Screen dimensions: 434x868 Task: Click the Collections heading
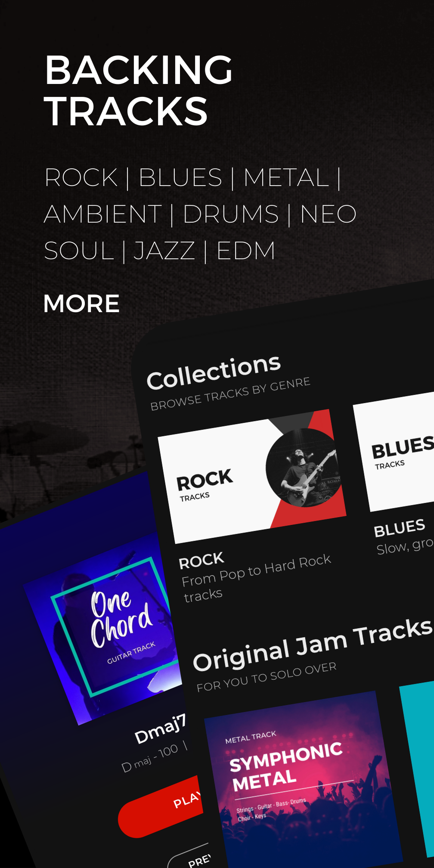pos(214,372)
